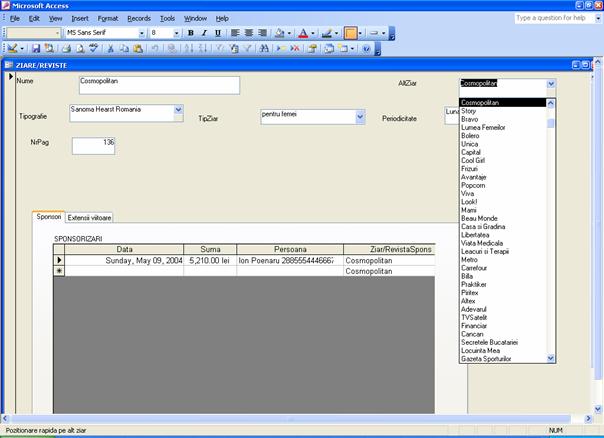Click the Find binoculars icon
Screen dimensions: 604x438
pyautogui.click(x=263, y=48)
